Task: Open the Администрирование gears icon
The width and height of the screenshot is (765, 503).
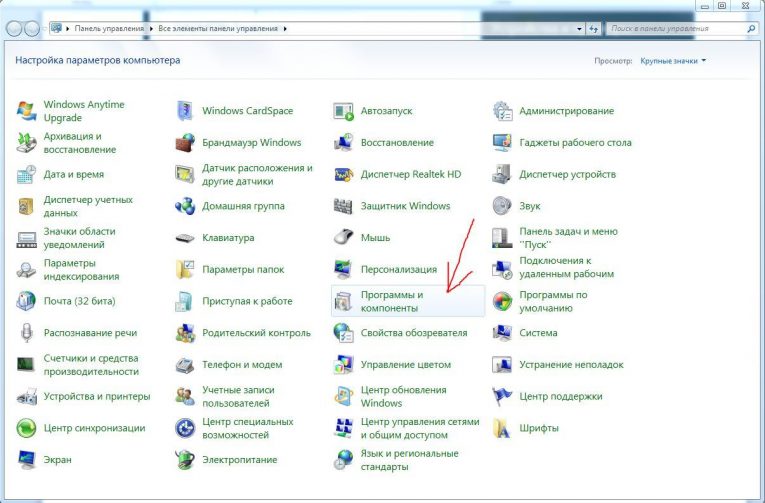Action: 502,111
